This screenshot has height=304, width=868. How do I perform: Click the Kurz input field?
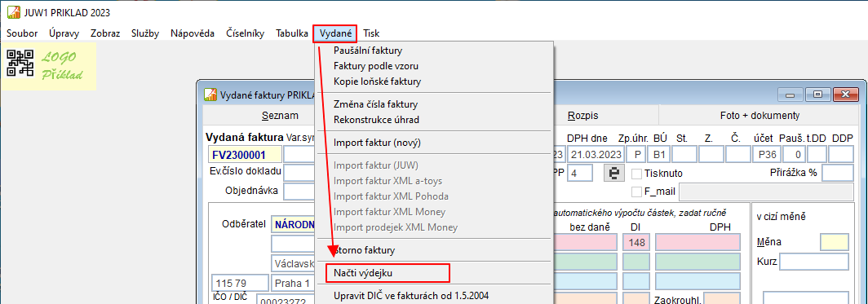point(814,262)
